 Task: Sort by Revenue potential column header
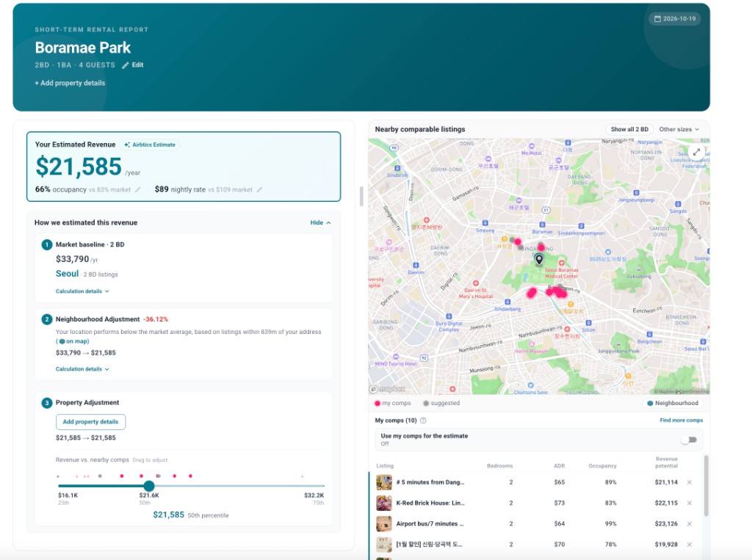point(667,462)
